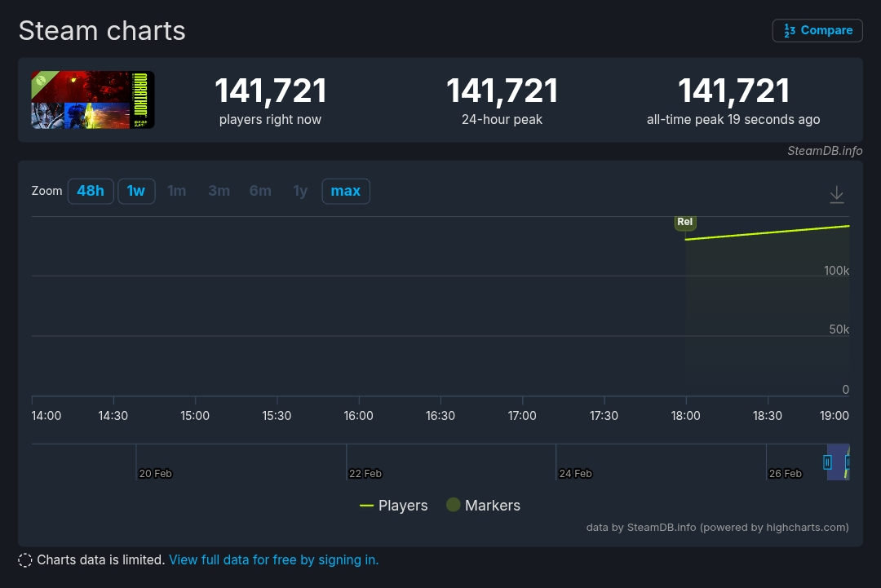881x588 pixels.
Task: Click the 26 Feb navigator date label
Action: [785, 474]
